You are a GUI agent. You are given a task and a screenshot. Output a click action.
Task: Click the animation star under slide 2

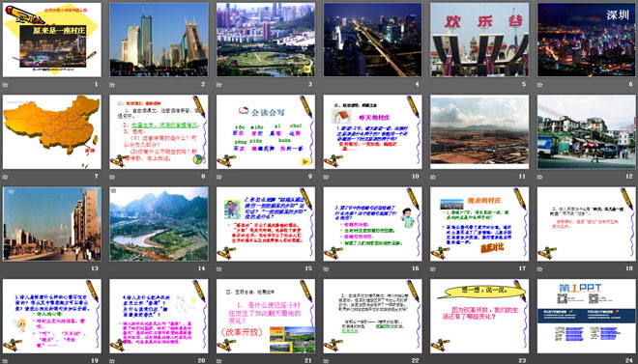coord(112,85)
